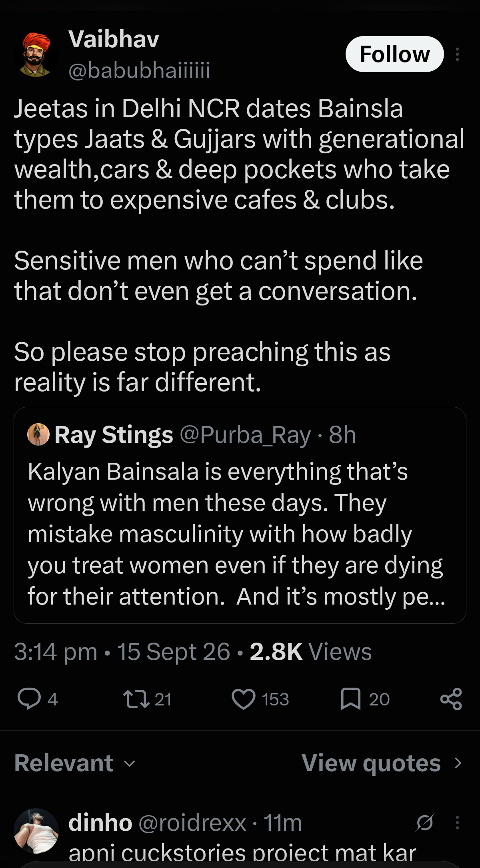This screenshot has width=480, height=868.
Task: Open the reply comment icon
Action: point(29,699)
